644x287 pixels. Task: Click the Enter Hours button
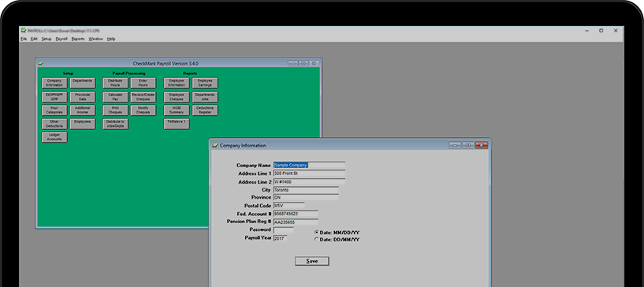(x=143, y=83)
